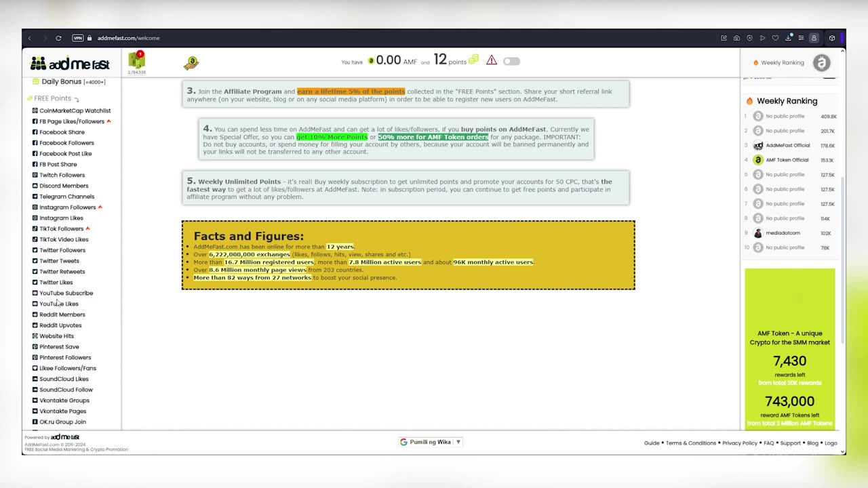The image size is (868, 488).
Task: Click the Weekly Ranking header tab
Action: point(778,62)
